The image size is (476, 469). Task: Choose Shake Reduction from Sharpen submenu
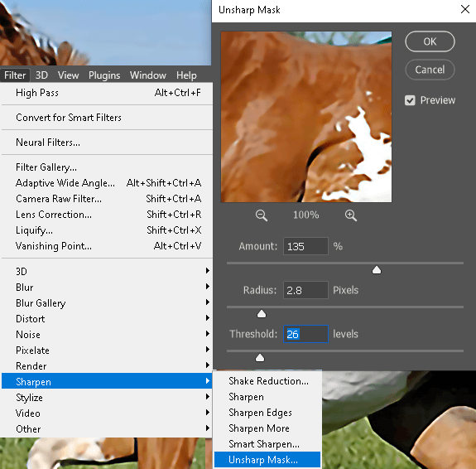point(267,381)
